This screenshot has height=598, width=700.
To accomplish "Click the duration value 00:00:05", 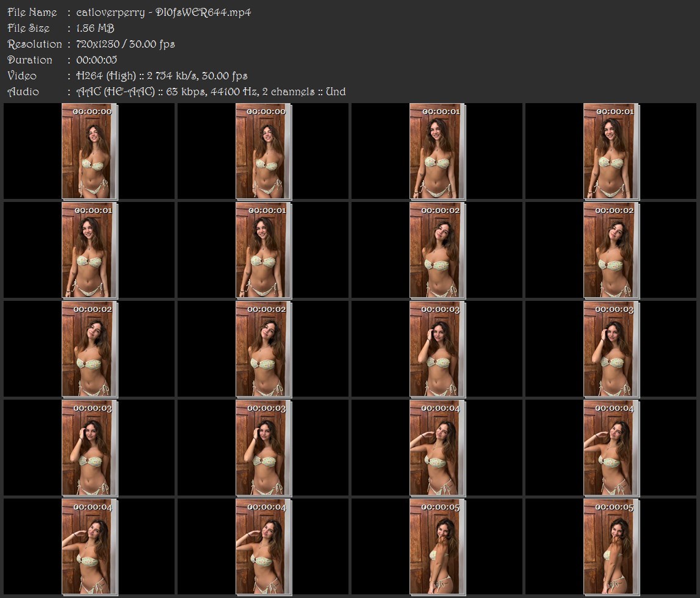I will point(96,60).
